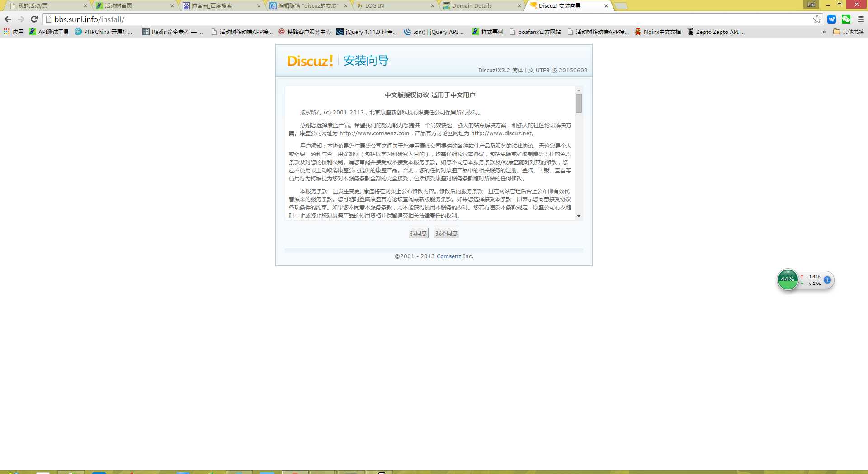Switch to the Domain Details tab
The height and width of the screenshot is (474, 868).
pos(481,6)
